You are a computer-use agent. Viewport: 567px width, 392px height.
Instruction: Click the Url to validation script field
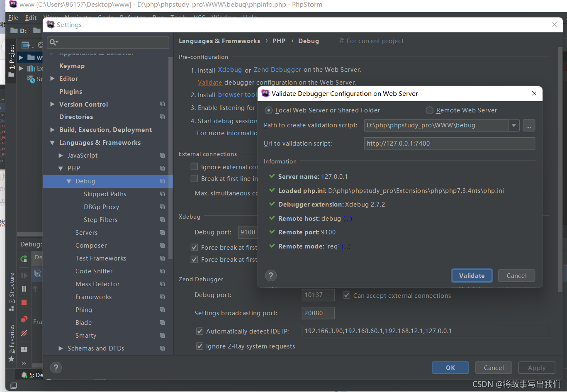coord(449,144)
